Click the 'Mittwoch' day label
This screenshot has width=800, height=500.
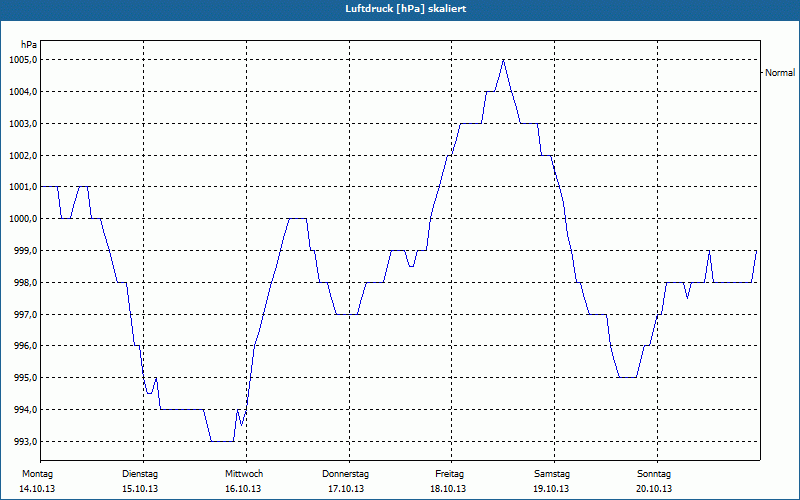[244, 474]
